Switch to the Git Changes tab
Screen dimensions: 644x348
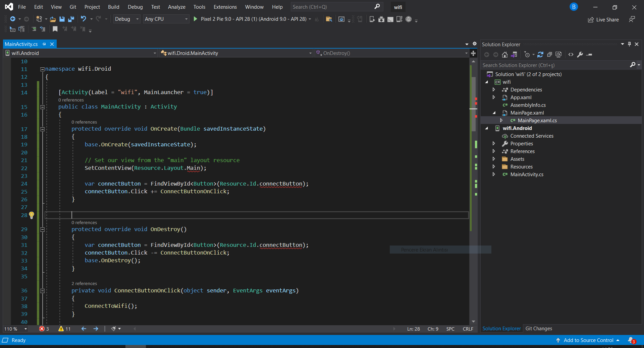538,329
